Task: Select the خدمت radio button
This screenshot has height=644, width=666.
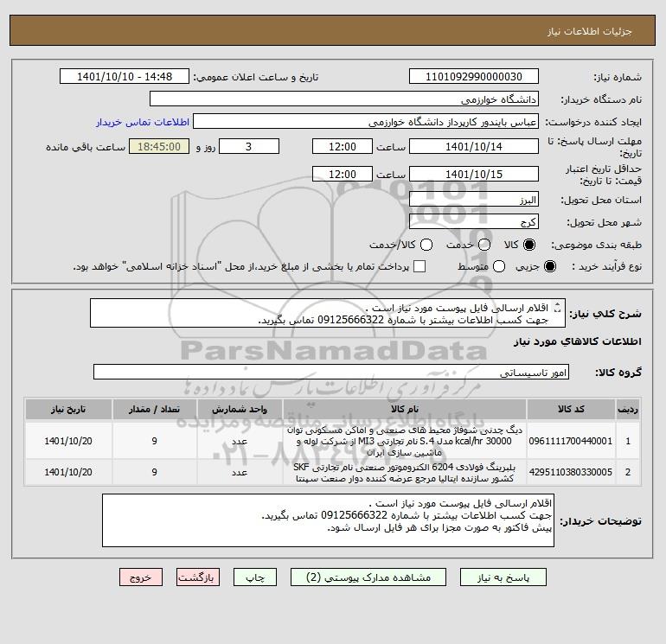Action: pyautogui.click(x=484, y=245)
